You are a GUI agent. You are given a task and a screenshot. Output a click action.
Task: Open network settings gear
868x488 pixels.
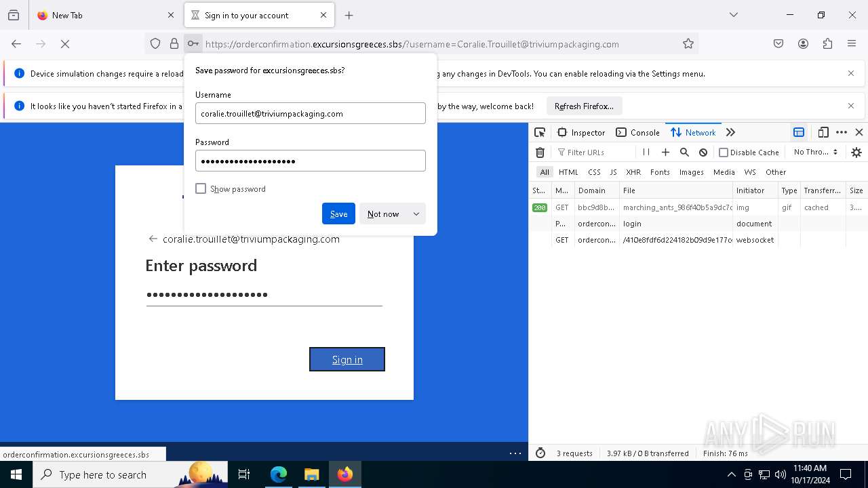[x=856, y=152]
